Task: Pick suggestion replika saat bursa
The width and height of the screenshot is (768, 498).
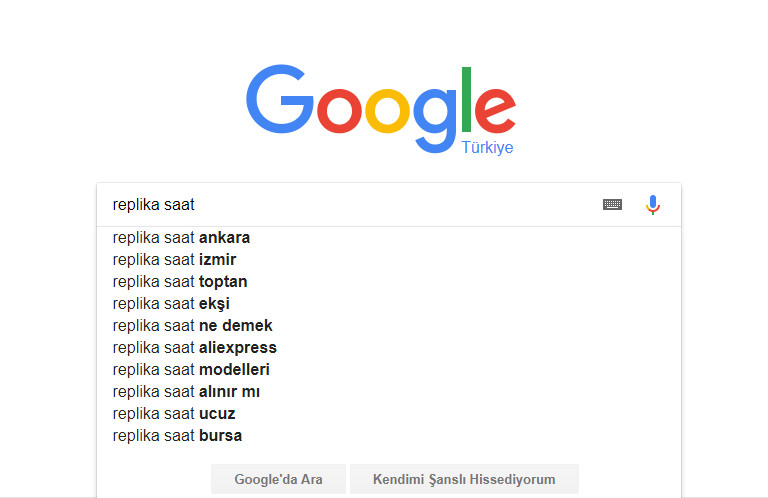Action: coord(389,436)
